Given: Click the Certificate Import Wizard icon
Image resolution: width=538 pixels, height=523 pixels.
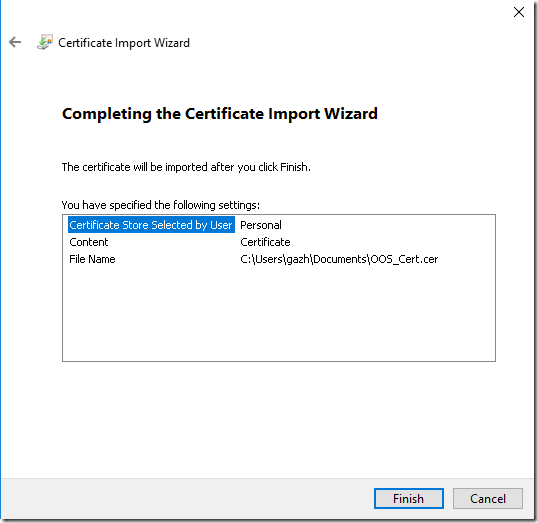Looking at the screenshot, I should (45, 42).
